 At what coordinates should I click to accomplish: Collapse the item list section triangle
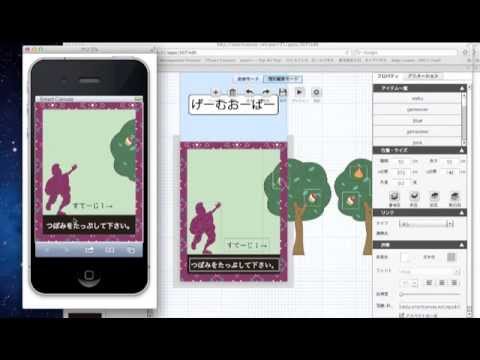point(462,88)
